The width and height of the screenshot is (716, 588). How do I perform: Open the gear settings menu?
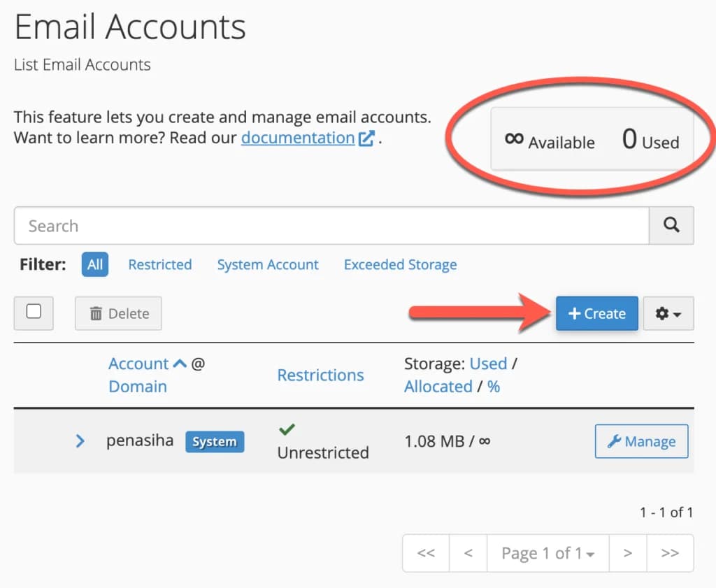(668, 313)
